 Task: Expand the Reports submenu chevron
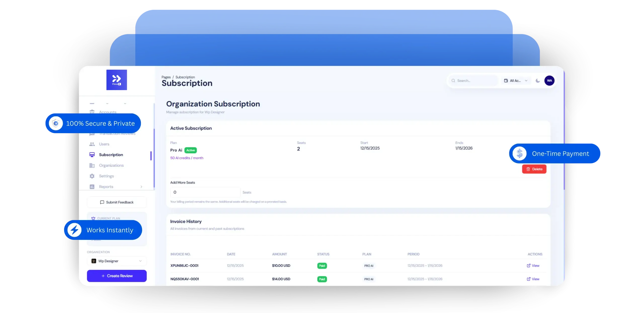(141, 187)
